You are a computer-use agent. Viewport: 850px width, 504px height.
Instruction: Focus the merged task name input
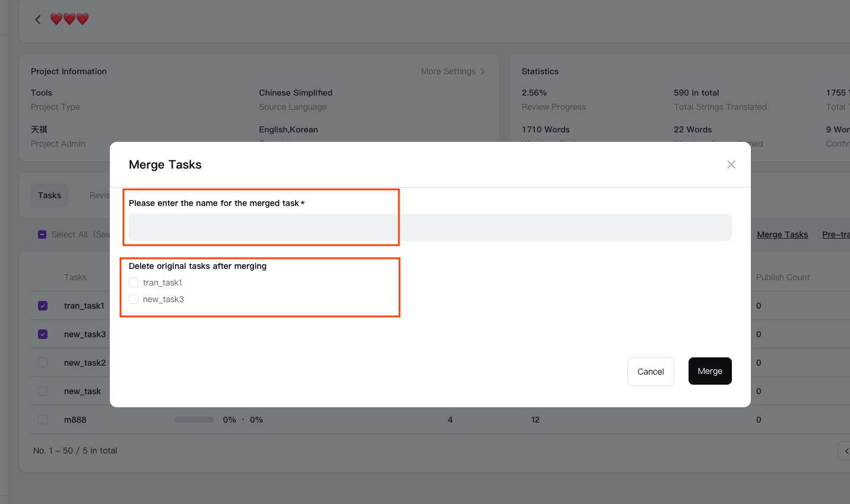pyautogui.click(x=430, y=227)
